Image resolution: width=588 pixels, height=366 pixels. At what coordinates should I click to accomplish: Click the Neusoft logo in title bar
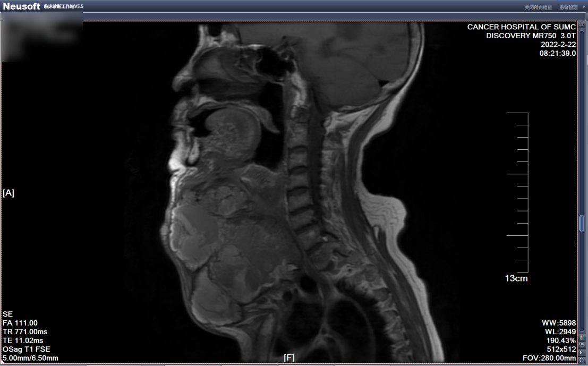(x=21, y=6)
